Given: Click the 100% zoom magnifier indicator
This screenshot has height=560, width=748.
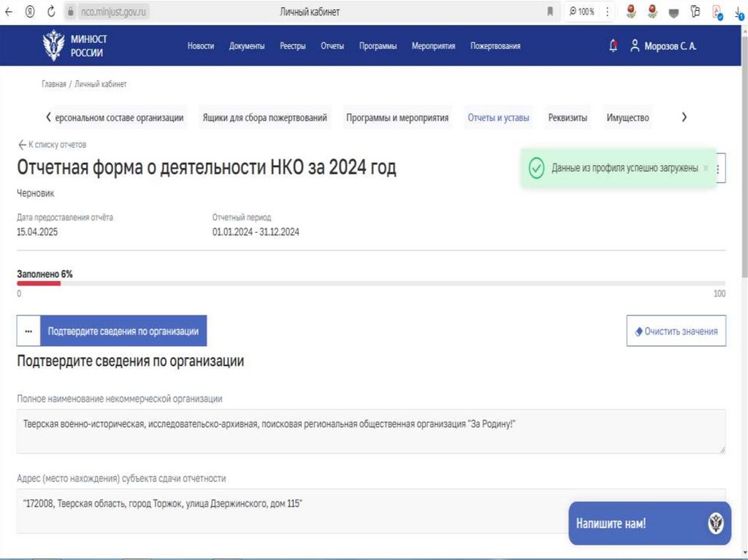Looking at the screenshot, I should click(x=581, y=12).
